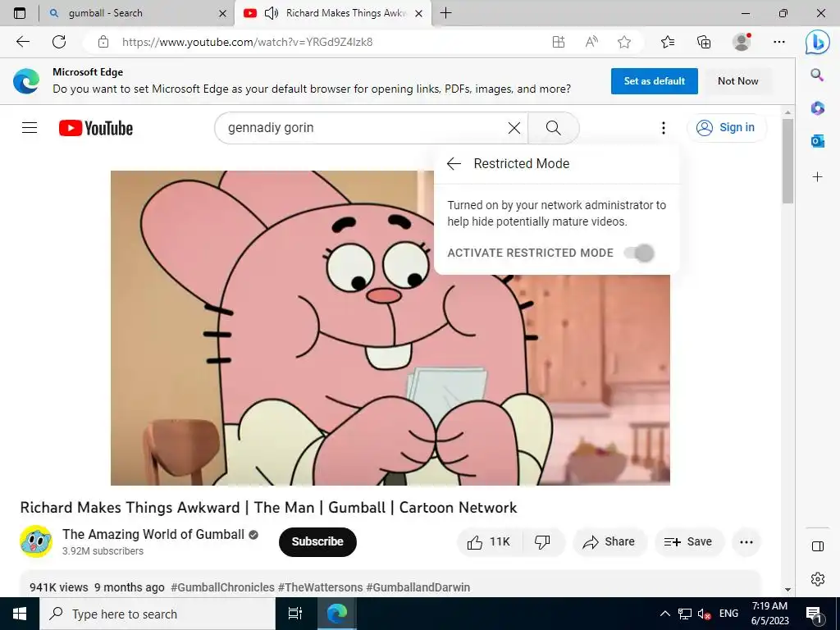Refresh the current page
This screenshot has width=840, height=630.
click(59, 42)
